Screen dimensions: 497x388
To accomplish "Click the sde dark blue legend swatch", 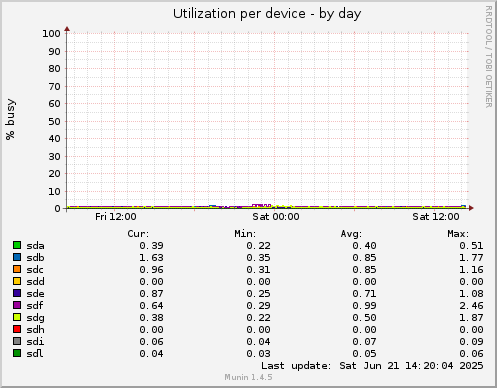I will (x=17, y=293).
